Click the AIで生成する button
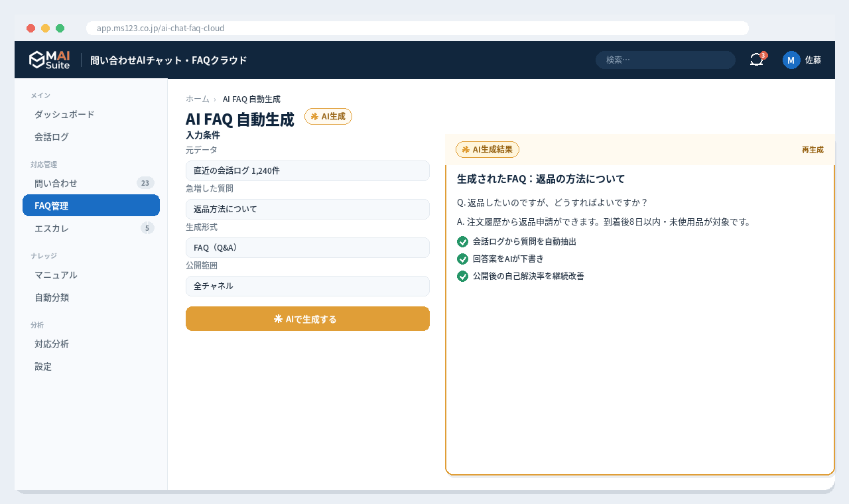849x504 pixels. point(308,319)
